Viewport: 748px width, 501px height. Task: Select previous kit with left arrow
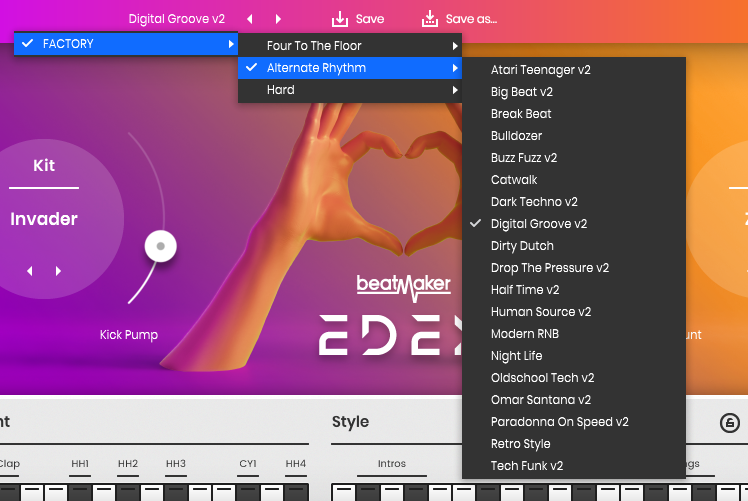[30, 271]
